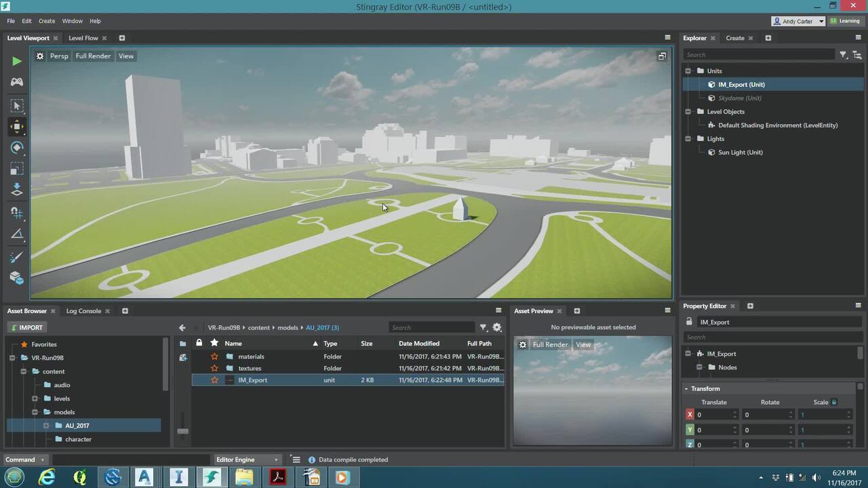Click the IMPORT button
This screenshot has width=868, height=488.
point(26,327)
